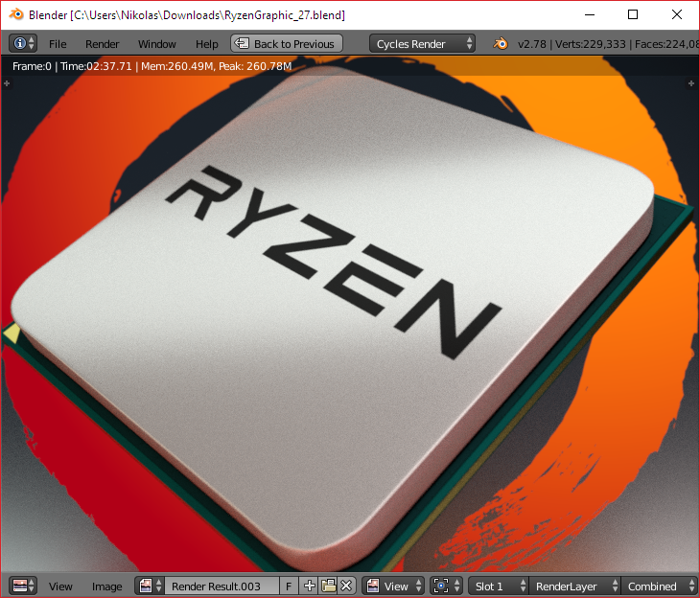Click Back to Previous button
700x598 pixels.
click(287, 44)
